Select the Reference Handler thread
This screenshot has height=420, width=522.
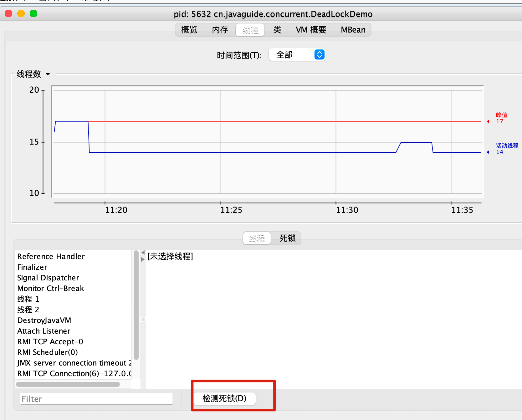pyautogui.click(x=51, y=256)
